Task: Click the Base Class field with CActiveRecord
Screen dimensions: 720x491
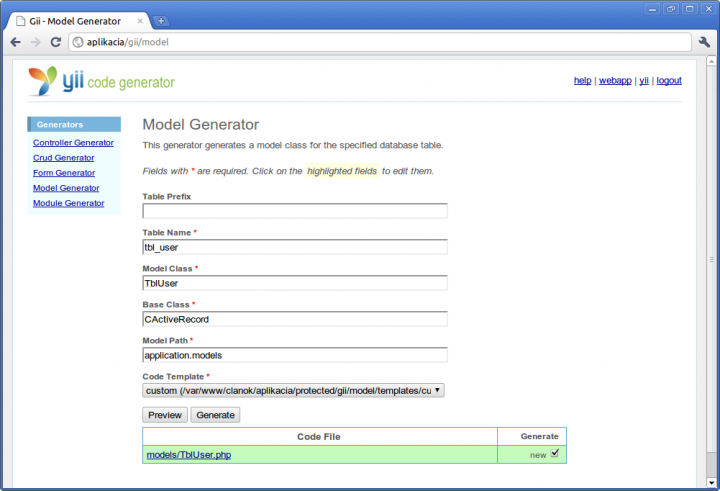Action: point(295,319)
